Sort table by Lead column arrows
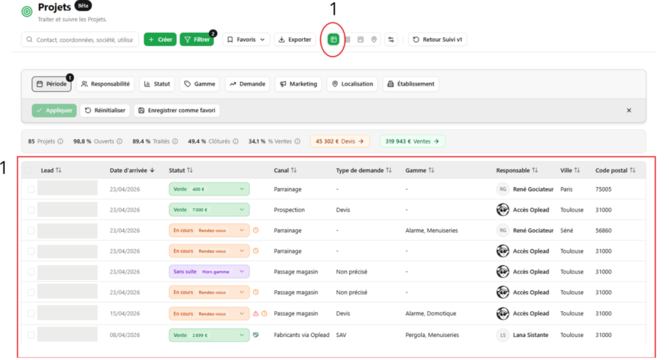The width and height of the screenshot is (669, 360). (x=58, y=170)
